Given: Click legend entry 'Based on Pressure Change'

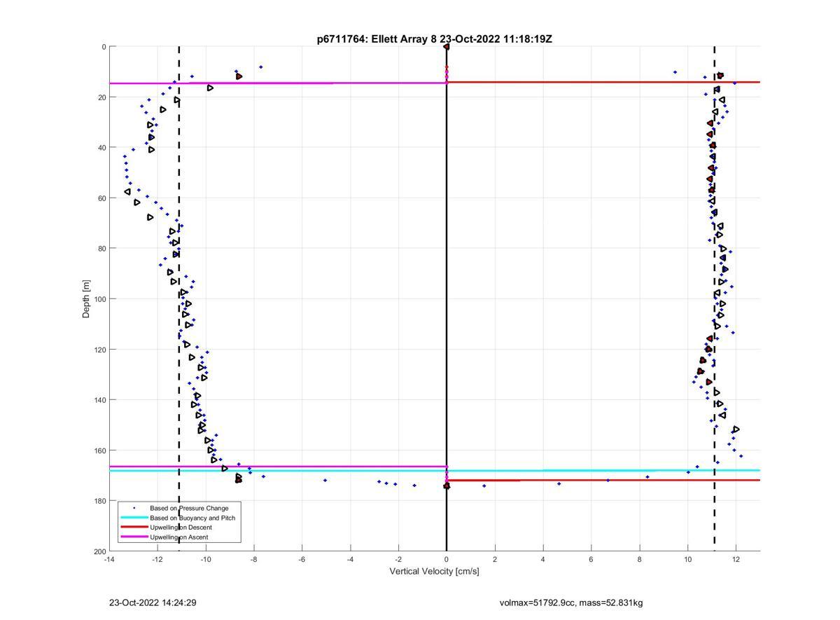Looking at the screenshot, I should coord(189,508).
